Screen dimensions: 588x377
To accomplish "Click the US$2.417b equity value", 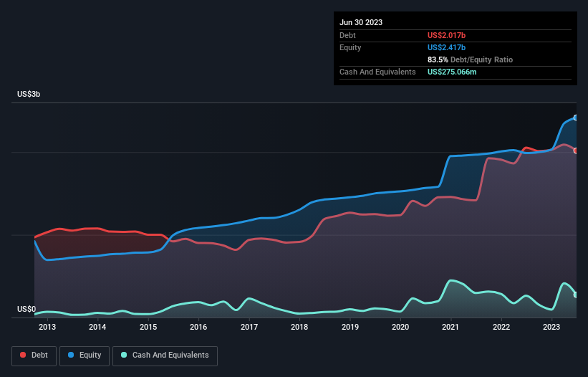I will (x=446, y=47).
